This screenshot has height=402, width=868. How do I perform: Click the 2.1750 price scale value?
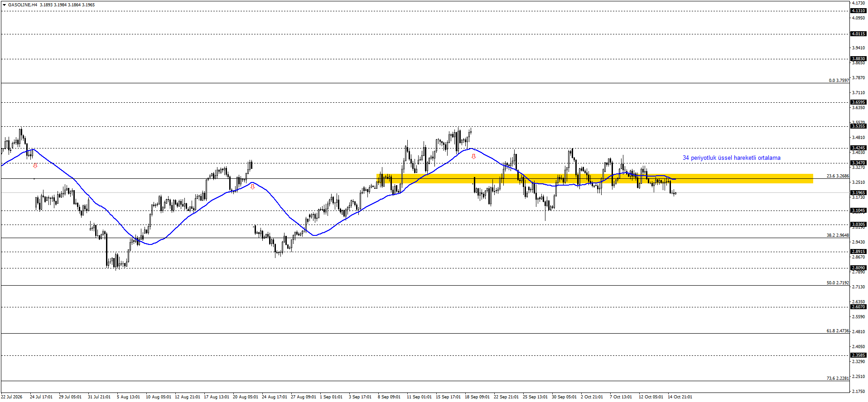click(x=858, y=392)
